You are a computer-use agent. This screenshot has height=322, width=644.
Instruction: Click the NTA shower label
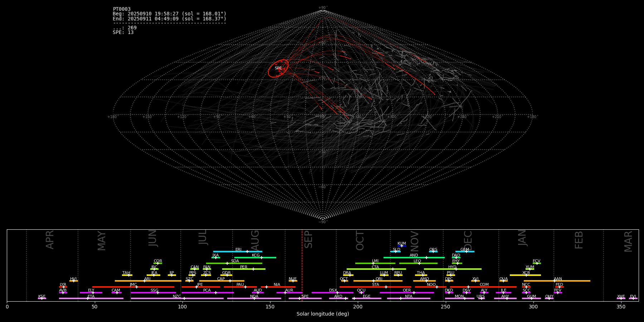(409, 296)
